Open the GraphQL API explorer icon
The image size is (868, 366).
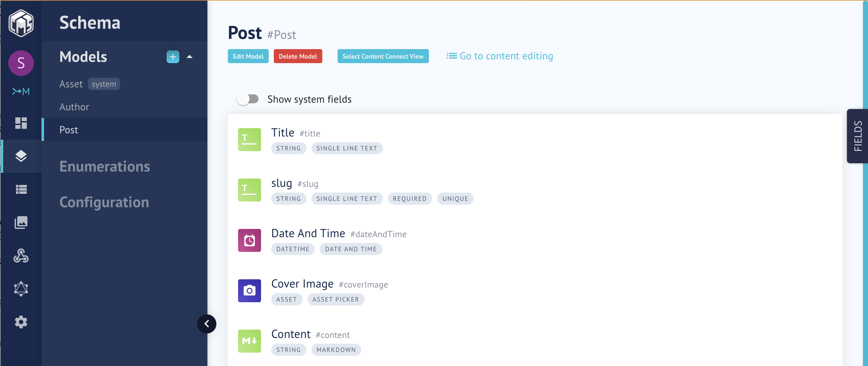click(21, 289)
